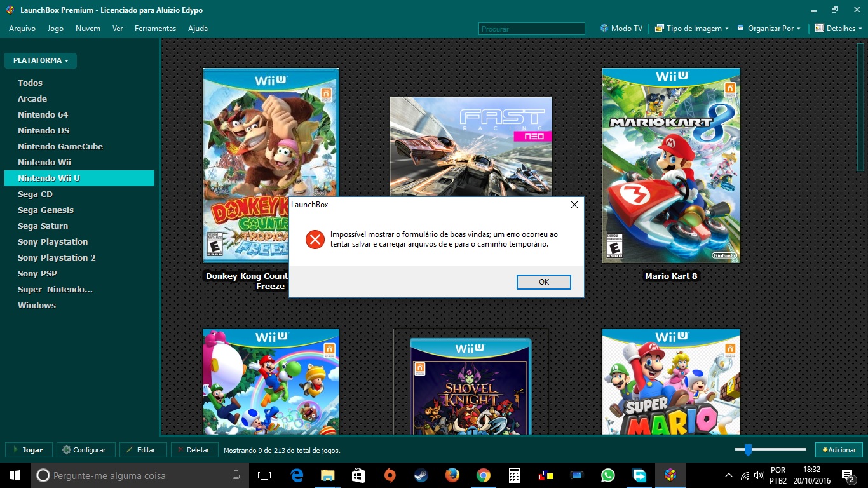Launch Steam from the taskbar

(x=421, y=475)
